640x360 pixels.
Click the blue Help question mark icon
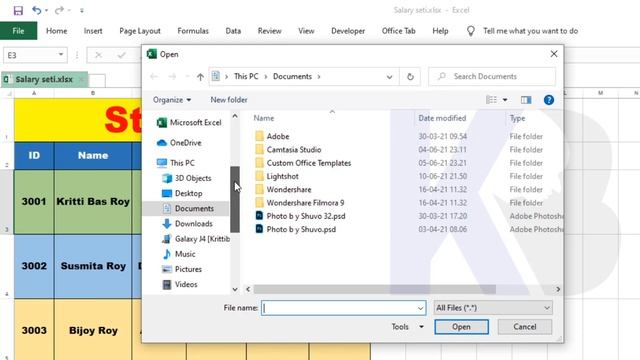point(549,100)
